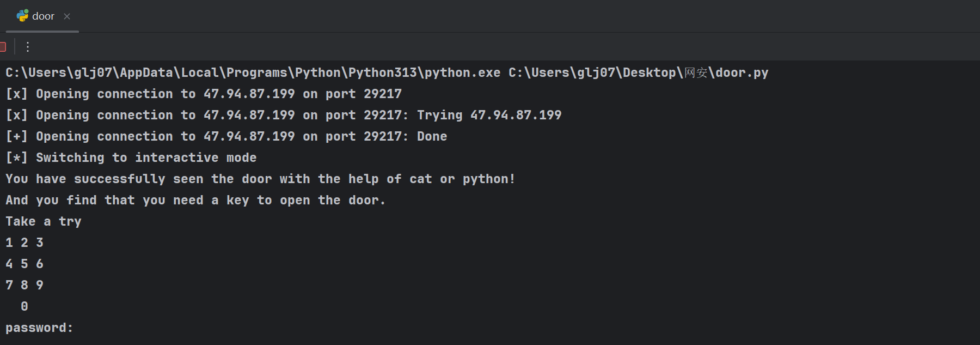Click the "Take a try" line
The image size is (980, 345).
point(44,221)
